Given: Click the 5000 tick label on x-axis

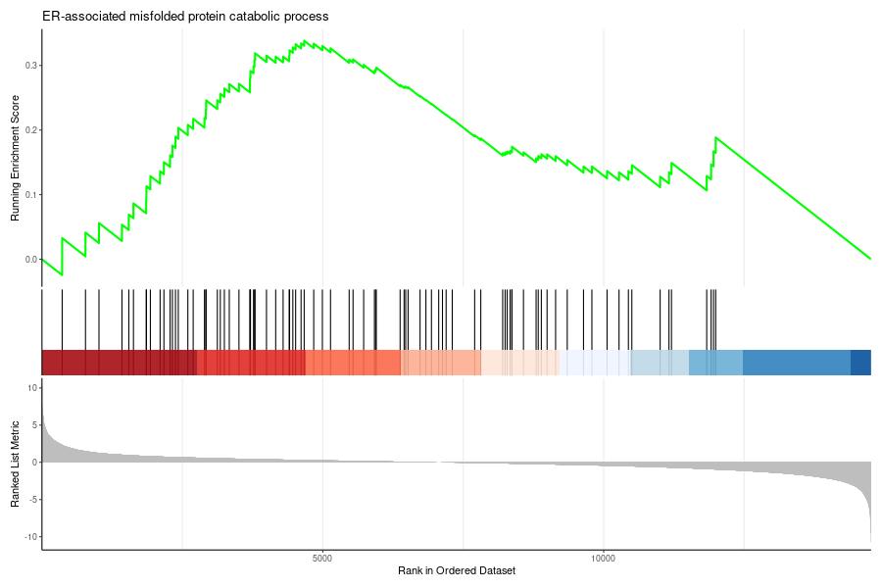Looking at the screenshot, I should coord(322,559).
